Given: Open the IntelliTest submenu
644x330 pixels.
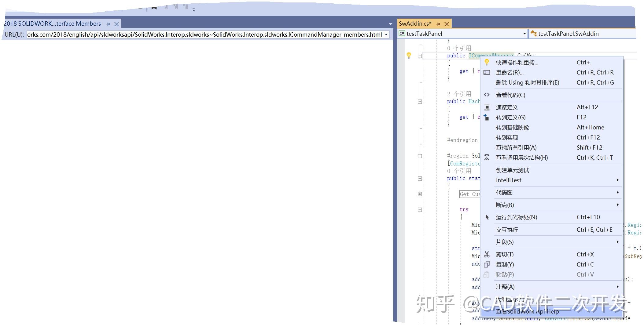Looking at the screenshot, I should tap(552, 180).
